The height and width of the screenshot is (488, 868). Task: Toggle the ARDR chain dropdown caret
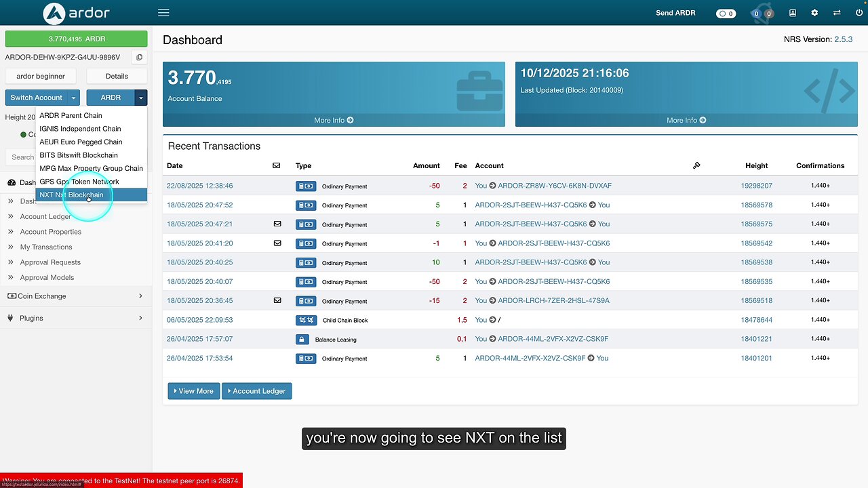140,98
